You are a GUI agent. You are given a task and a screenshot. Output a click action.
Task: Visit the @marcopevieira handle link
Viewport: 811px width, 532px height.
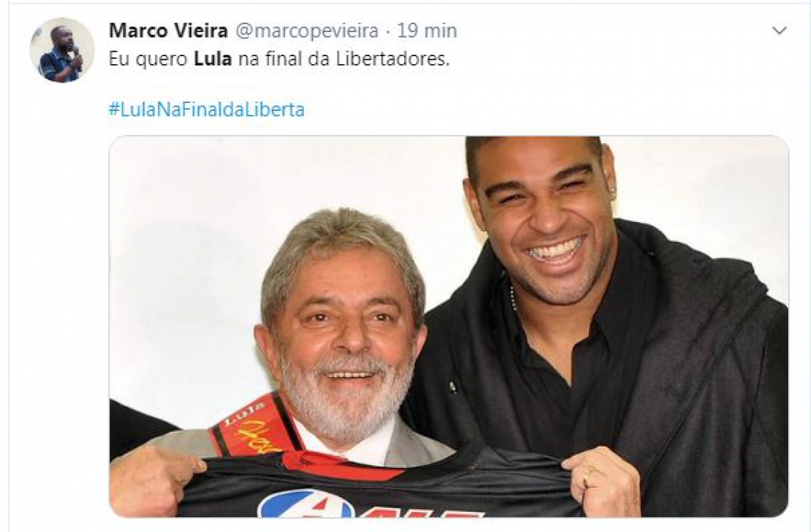pos(307,31)
